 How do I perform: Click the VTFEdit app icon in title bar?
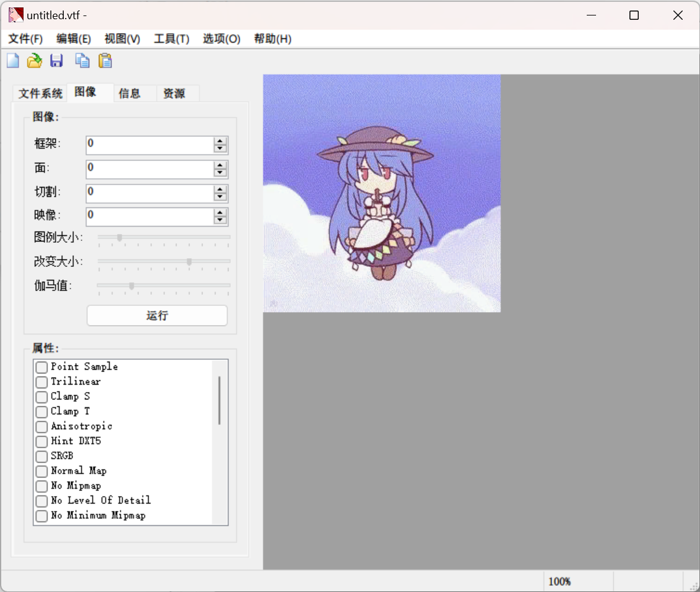pos(15,15)
